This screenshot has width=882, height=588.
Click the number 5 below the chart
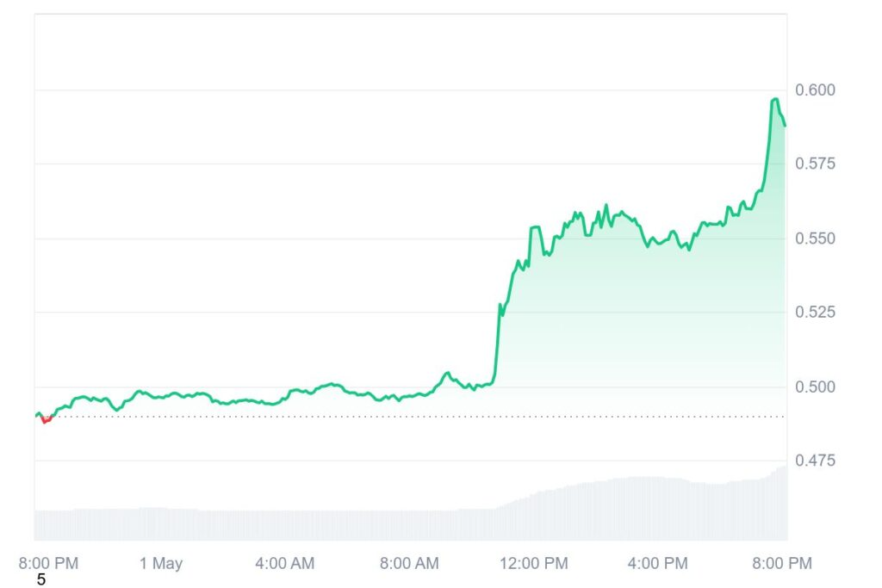pyautogui.click(x=41, y=580)
